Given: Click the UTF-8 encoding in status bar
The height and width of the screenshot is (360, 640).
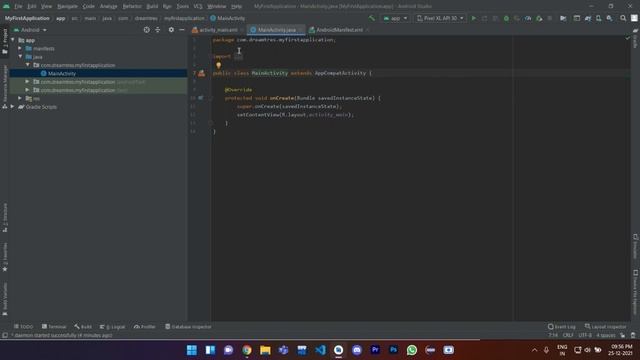Looking at the screenshot, I should (585, 335).
